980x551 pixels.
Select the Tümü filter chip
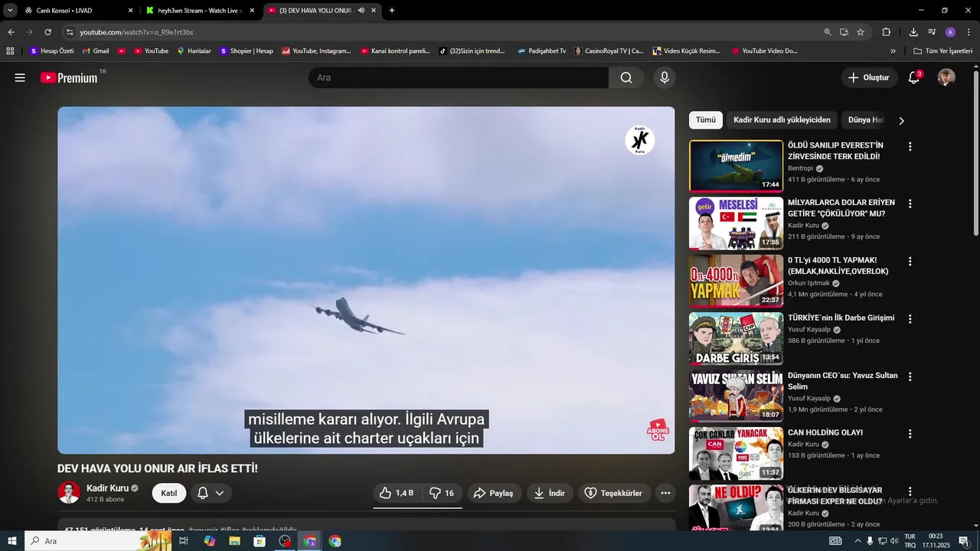(706, 120)
